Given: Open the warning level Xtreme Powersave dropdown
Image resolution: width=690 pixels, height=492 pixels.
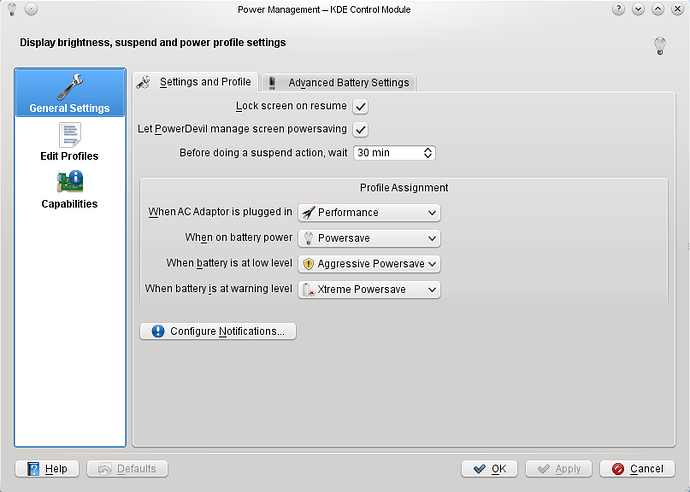Looking at the screenshot, I should tap(369, 290).
